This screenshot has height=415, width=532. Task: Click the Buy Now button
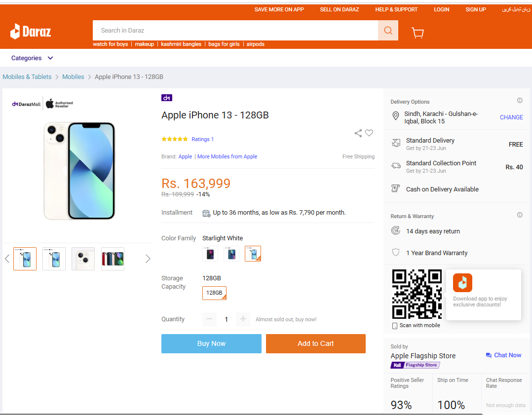click(211, 343)
